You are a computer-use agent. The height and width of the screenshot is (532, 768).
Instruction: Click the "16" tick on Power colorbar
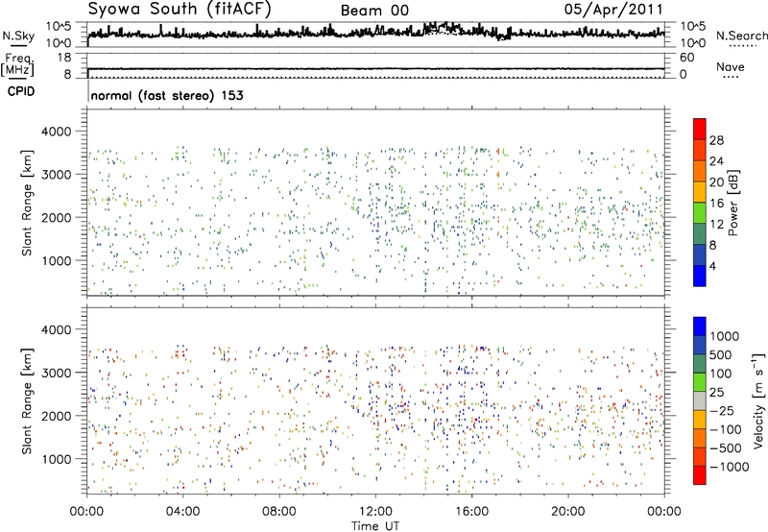click(x=716, y=204)
